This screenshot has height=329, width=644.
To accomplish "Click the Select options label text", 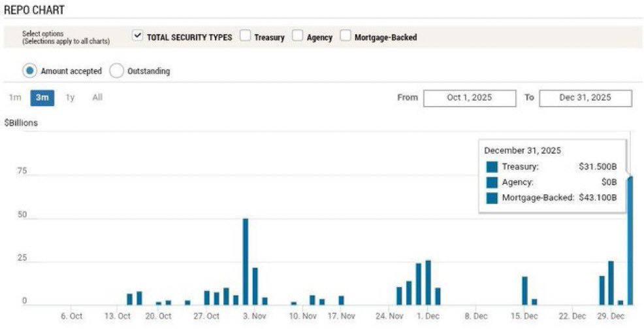I will click(42, 34).
